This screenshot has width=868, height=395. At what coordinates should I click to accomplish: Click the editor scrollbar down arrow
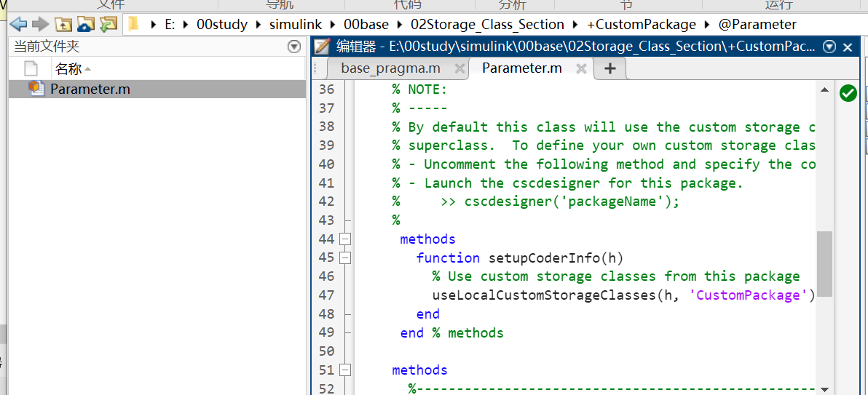point(825,389)
